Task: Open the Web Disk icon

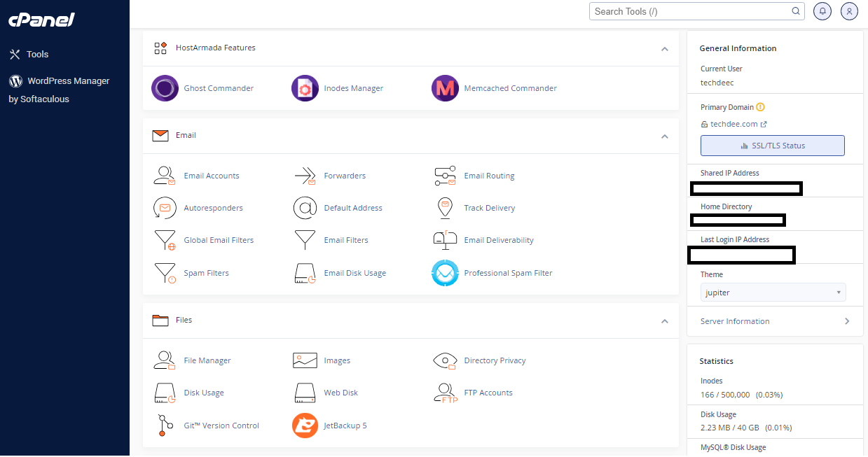Action: coord(305,393)
